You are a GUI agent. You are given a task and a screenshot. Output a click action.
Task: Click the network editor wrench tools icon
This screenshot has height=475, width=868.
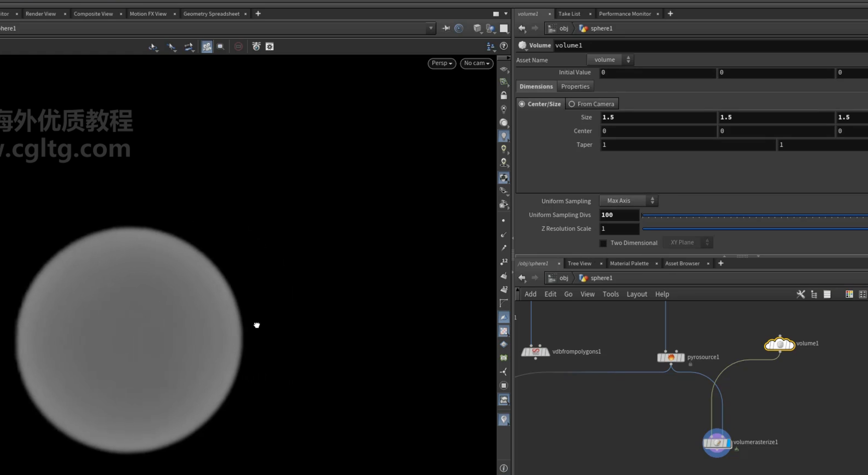point(801,294)
